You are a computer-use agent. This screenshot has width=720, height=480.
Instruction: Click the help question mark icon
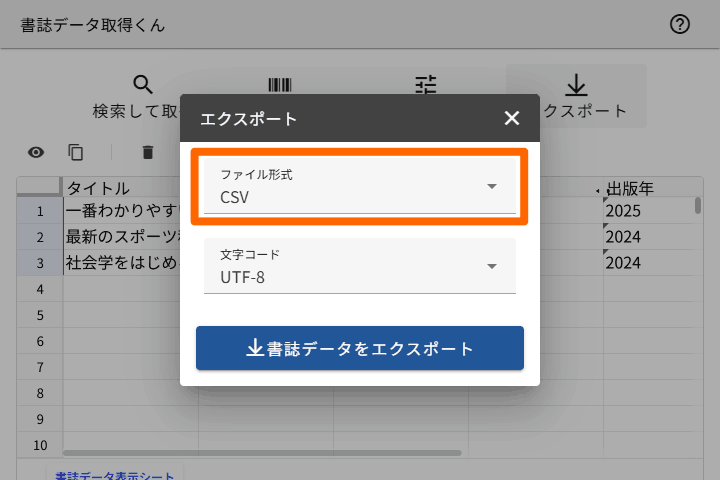click(x=680, y=25)
